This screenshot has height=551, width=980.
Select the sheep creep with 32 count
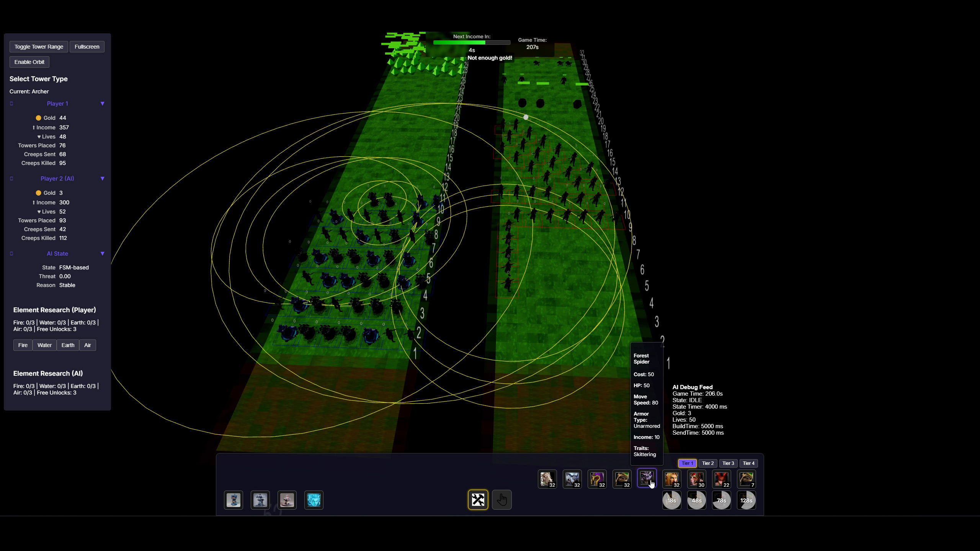(x=547, y=479)
